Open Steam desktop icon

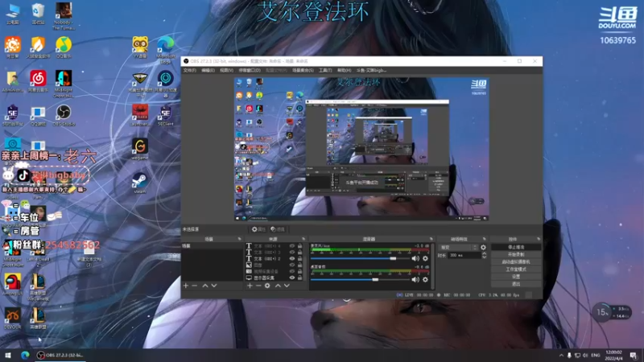pyautogui.click(x=140, y=183)
